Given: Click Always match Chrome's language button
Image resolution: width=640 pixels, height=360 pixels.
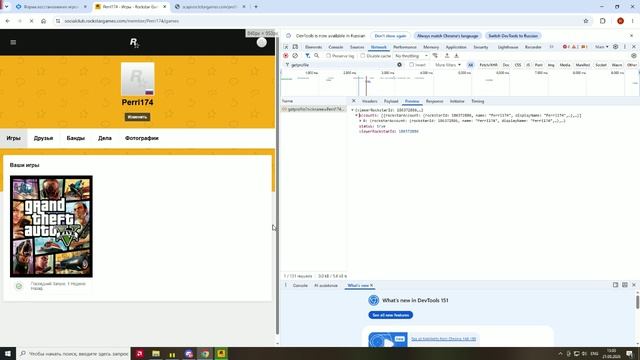Looking at the screenshot, I should [x=447, y=36].
